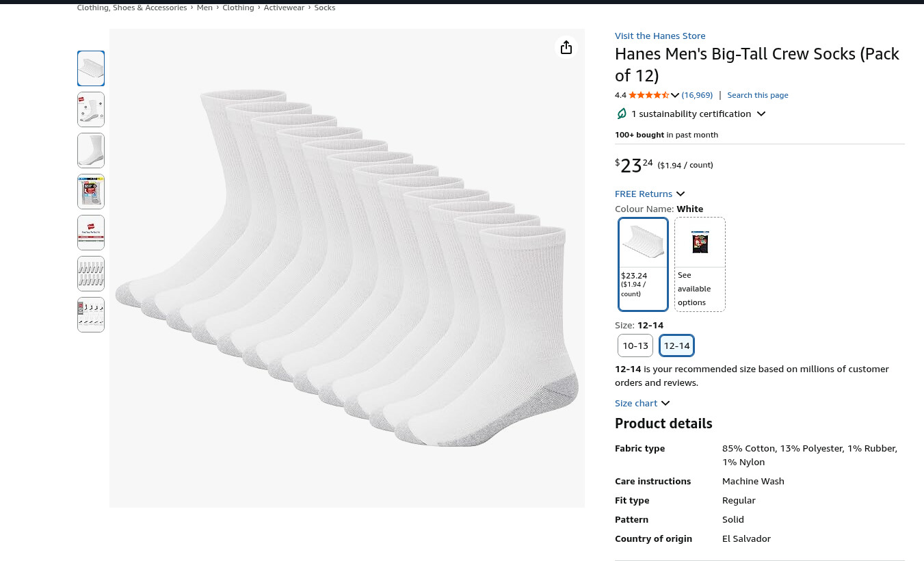Click the share icon on product image

(x=566, y=47)
